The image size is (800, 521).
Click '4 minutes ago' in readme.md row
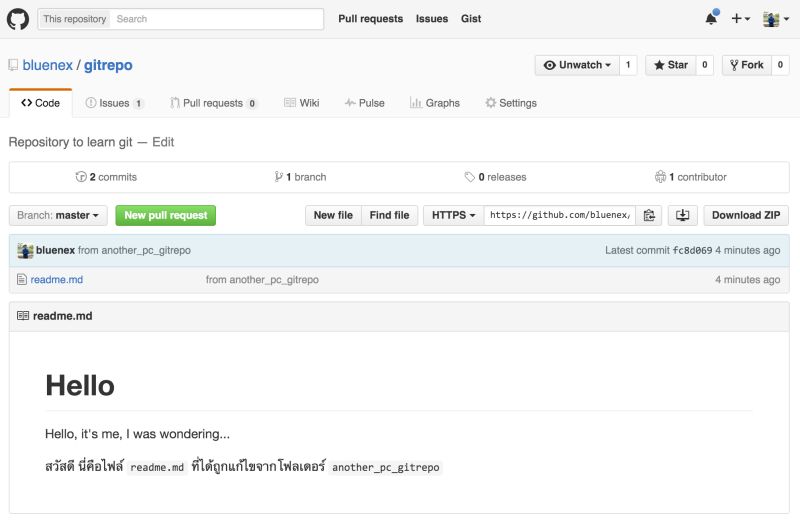coord(747,280)
